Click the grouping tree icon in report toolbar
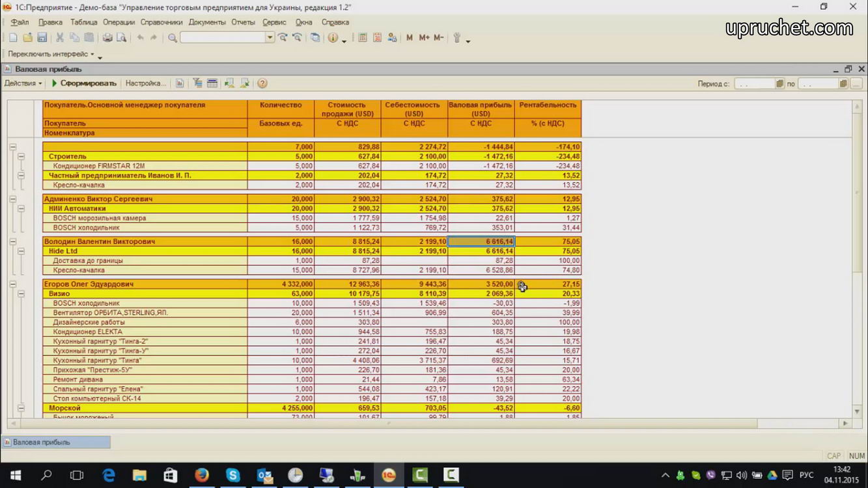Viewport: 868px width, 488px height. (x=197, y=83)
